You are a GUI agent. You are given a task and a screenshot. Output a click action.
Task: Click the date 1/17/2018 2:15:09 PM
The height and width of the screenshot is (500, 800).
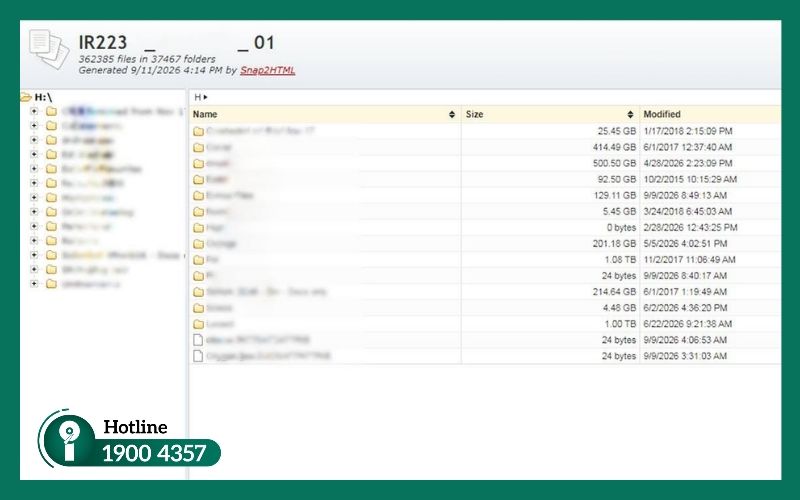pyautogui.click(x=688, y=131)
